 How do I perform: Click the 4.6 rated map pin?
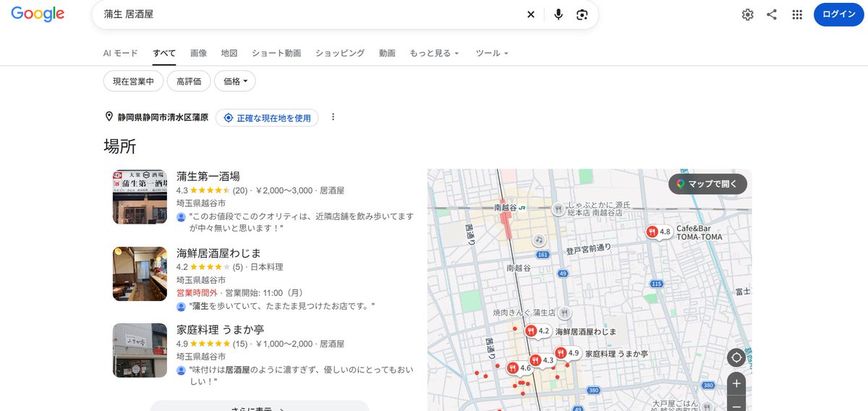click(x=520, y=368)
